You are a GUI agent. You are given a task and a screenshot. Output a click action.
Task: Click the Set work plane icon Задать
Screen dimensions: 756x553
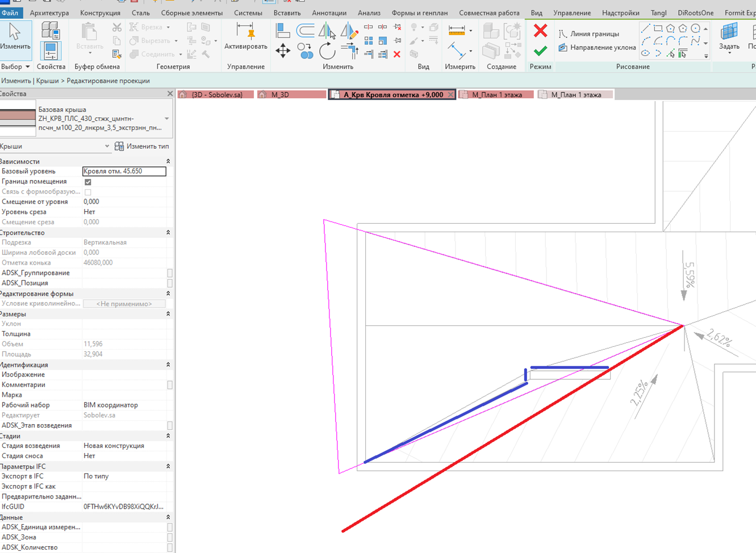729,37
